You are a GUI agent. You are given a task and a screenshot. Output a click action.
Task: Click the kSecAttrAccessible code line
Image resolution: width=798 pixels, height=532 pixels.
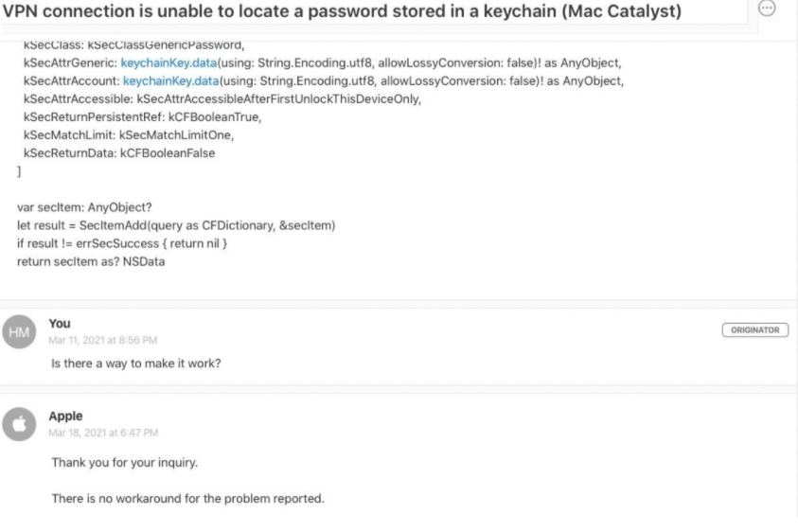coord(222,98)
